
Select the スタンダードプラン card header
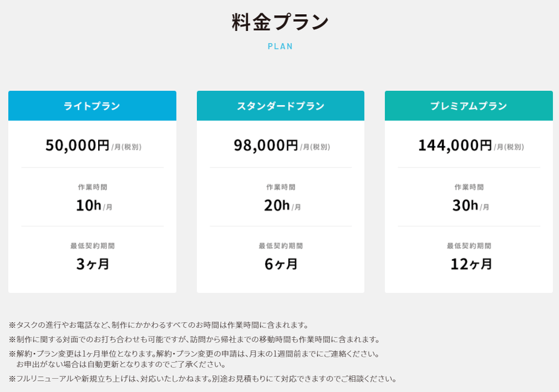tap(281, 106)
